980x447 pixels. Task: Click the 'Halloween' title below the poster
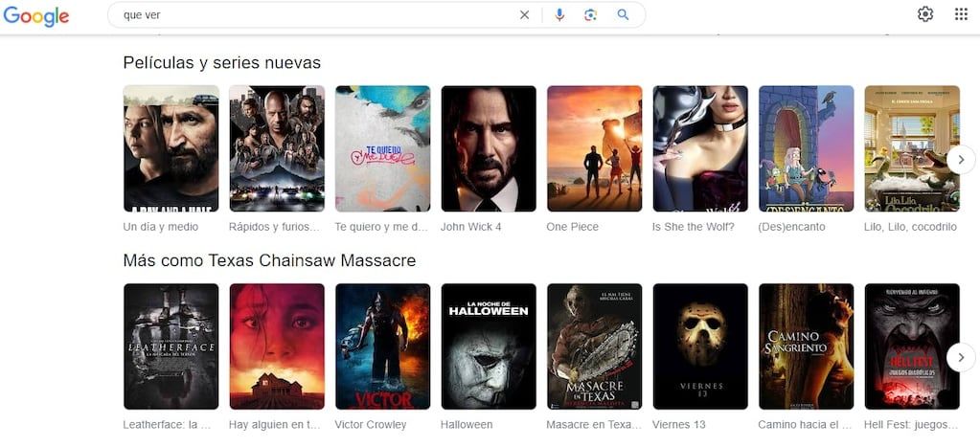(467, 425)
